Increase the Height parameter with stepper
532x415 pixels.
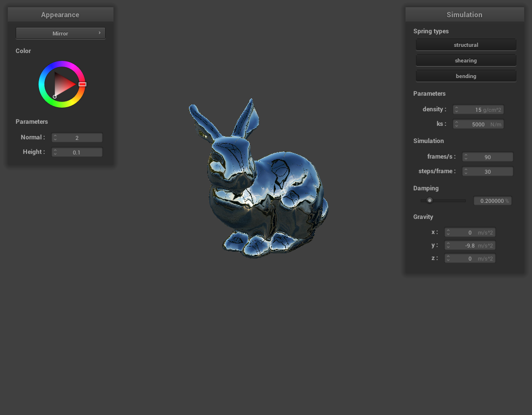pyautogui.click(x=55, y=150)
